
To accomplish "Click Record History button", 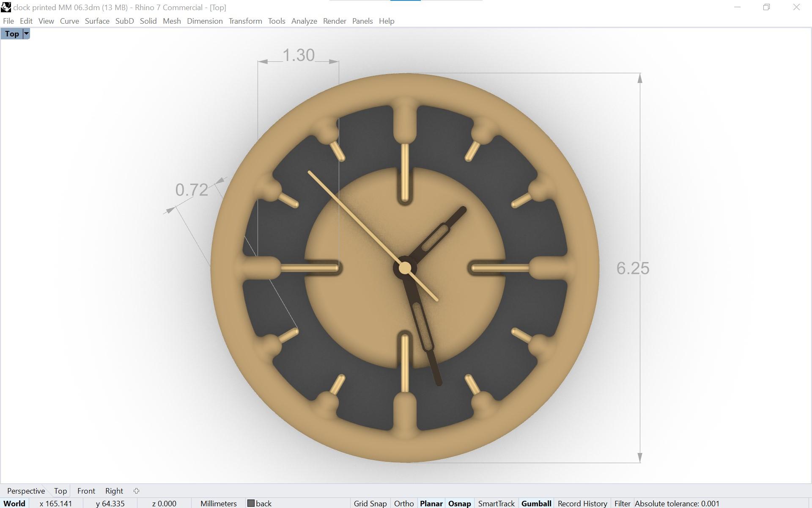I will [x=582, y=503].
